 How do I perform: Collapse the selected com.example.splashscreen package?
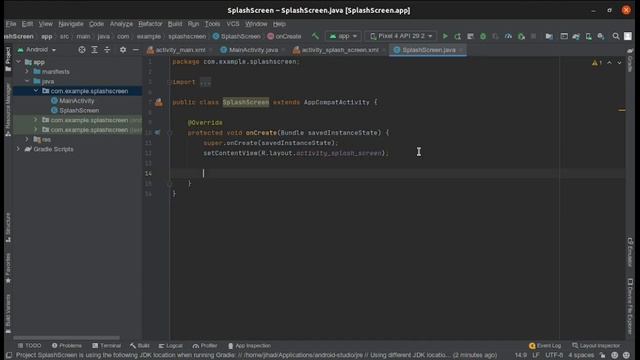[36, 91]
